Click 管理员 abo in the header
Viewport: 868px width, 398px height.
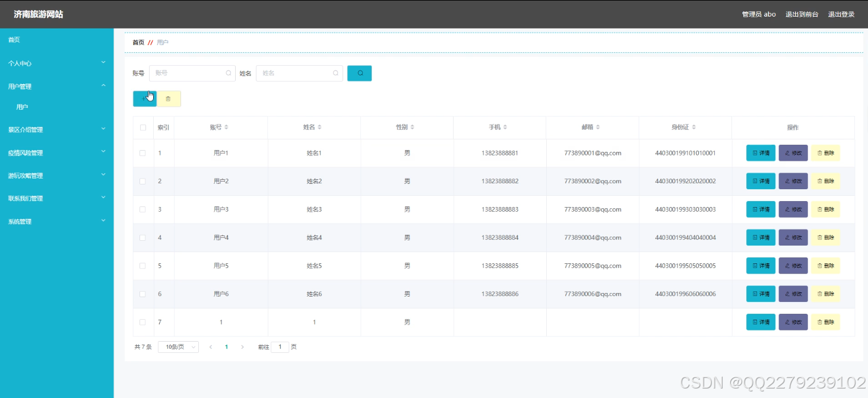[759, 14]
